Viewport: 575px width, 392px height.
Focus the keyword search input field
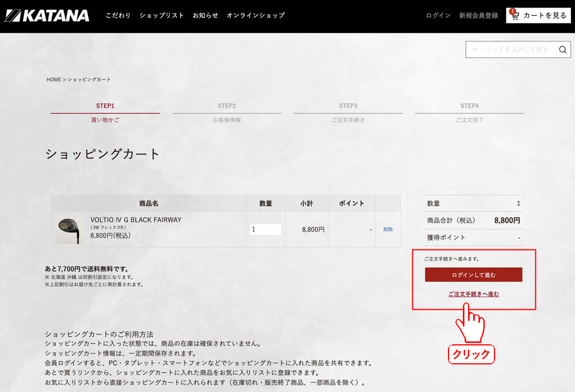click(x=511, y=50)
